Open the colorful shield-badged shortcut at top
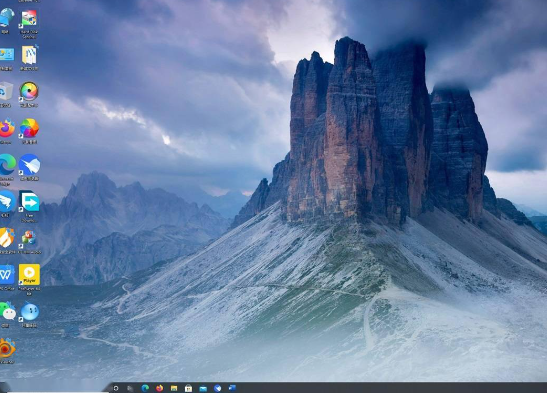This screenshot has width=547, height=393. pyautogui.click(x=29, y=18)
